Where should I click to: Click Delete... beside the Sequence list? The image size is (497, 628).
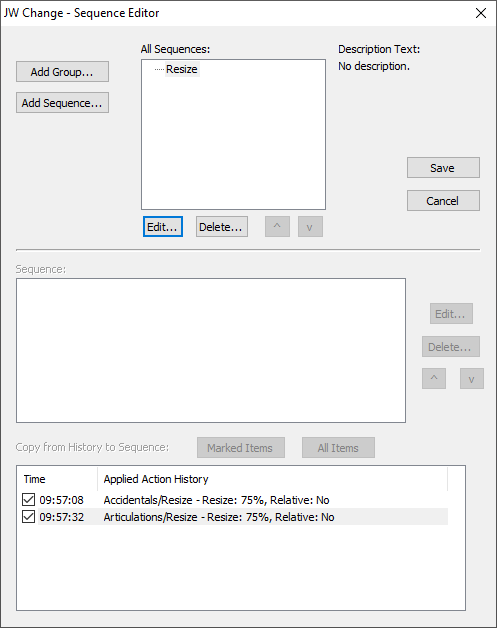tap(451, 346)
